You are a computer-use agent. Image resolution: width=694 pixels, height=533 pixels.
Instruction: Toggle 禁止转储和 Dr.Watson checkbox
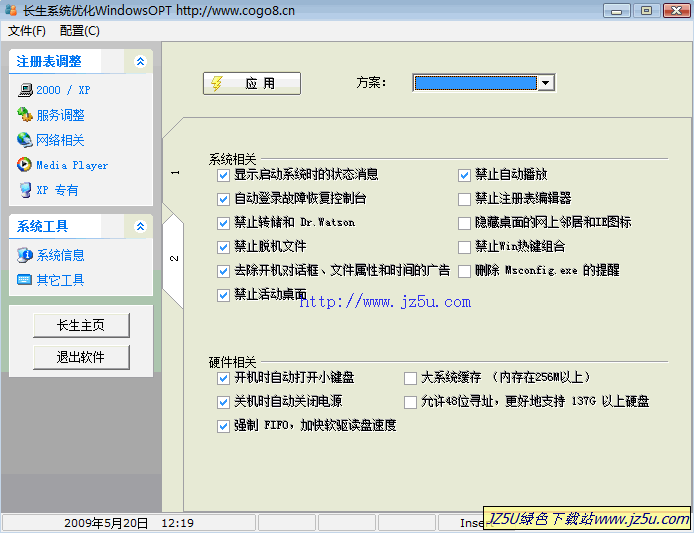tap(223, 223)
